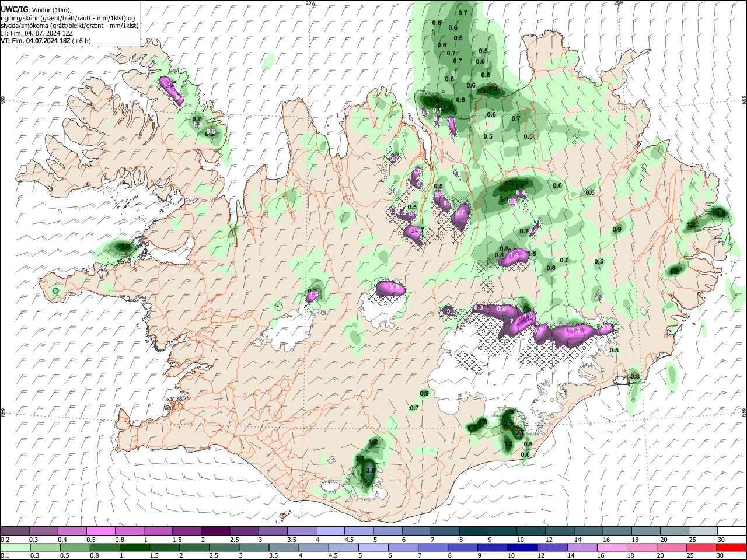Image resolution: width=747 pixels, height=560 pixels.
Task: Select the darkest purple 2 swatch in snow legend
Action: (x=215, y=531)
